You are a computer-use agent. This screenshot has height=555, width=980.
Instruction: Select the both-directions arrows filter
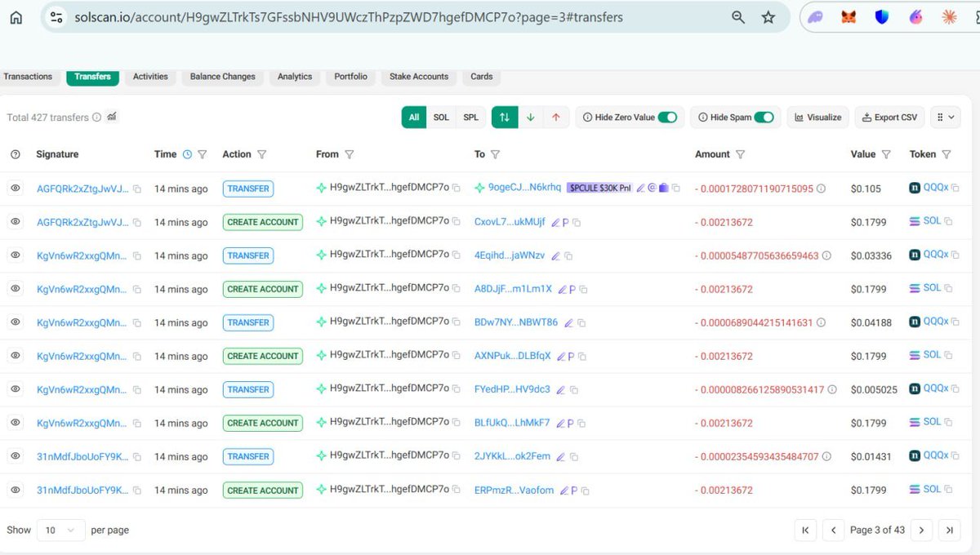click(504, 118)
